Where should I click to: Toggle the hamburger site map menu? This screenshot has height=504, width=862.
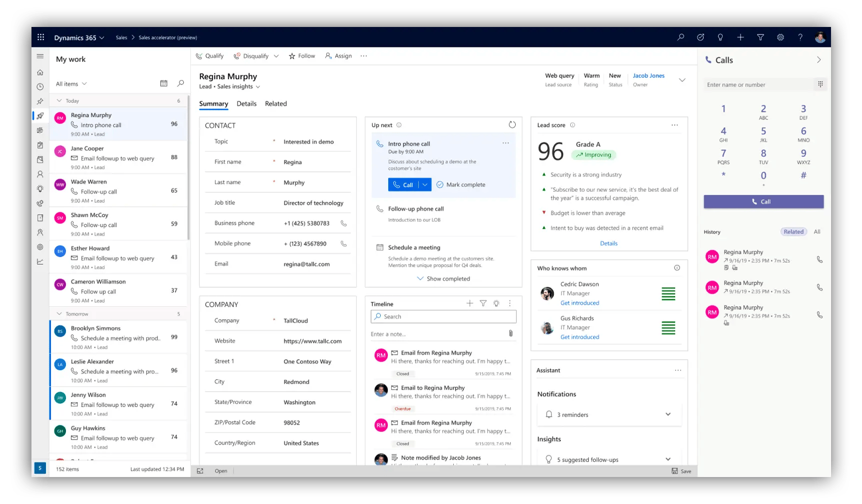point(40,56)
